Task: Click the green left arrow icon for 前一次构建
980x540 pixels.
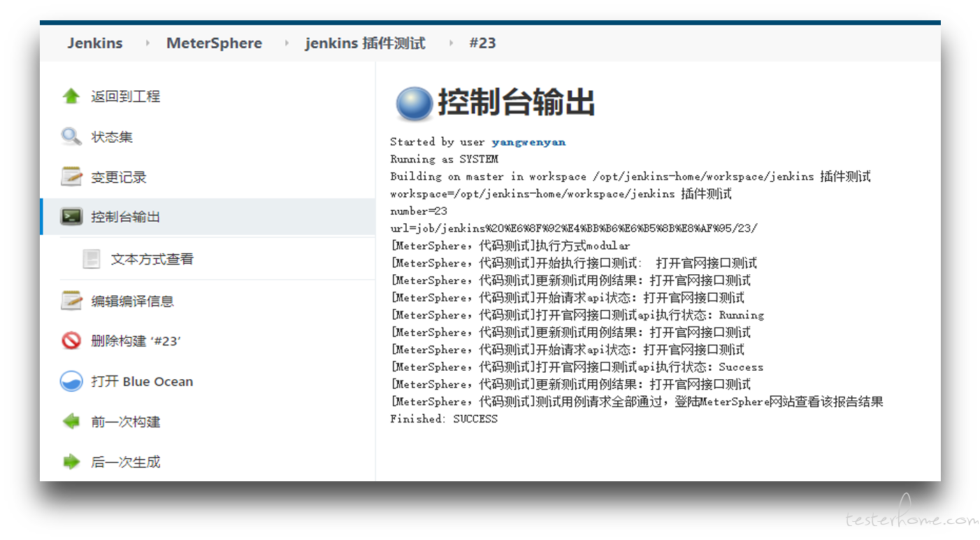Action: 71,422
